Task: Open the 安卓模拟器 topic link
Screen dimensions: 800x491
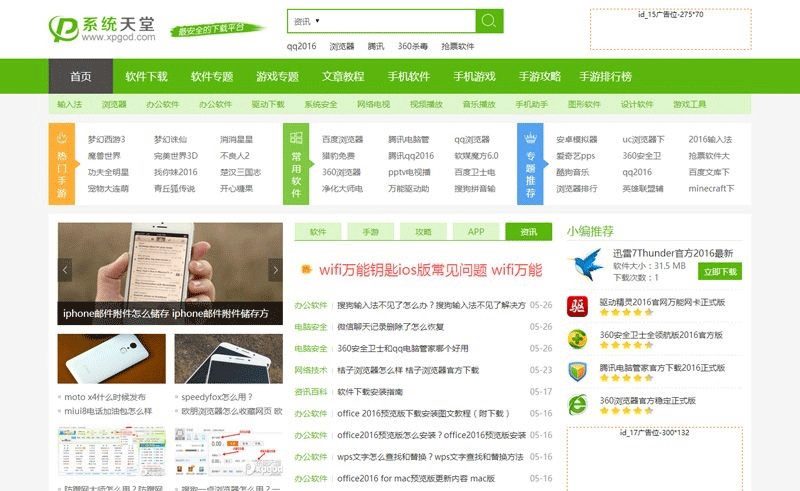Action: click(577, 139)
